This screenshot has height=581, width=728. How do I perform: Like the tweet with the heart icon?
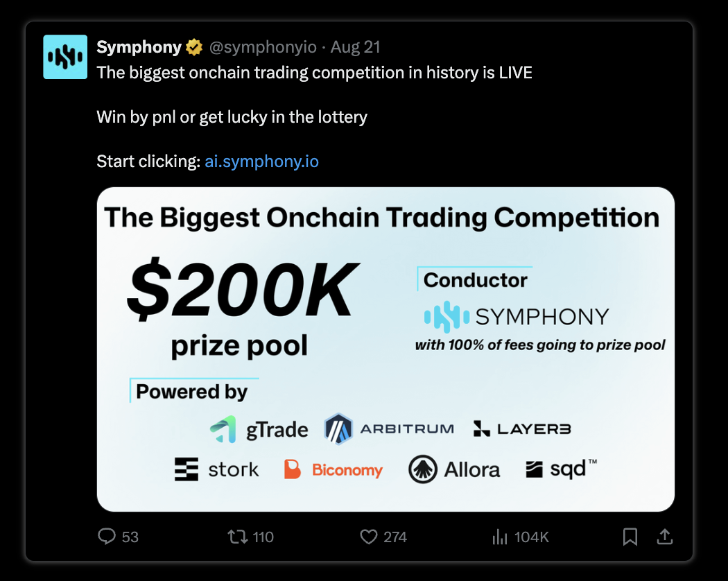pyautogui.click(x=369, y=537)
